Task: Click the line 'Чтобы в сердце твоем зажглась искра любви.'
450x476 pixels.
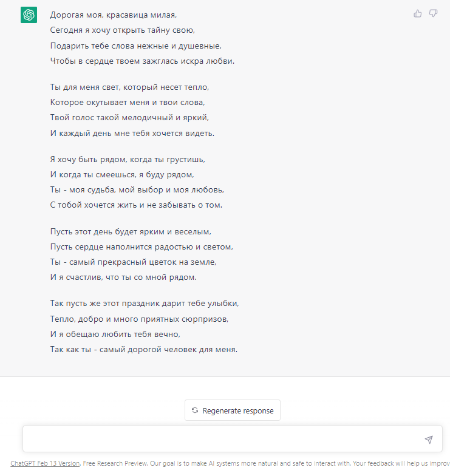Action: pos(142,61)
